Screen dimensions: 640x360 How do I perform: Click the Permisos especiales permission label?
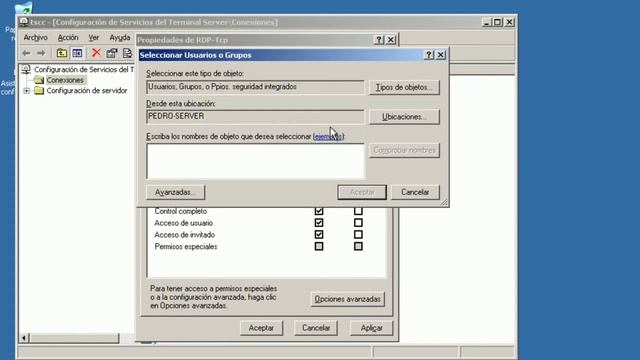186,247
